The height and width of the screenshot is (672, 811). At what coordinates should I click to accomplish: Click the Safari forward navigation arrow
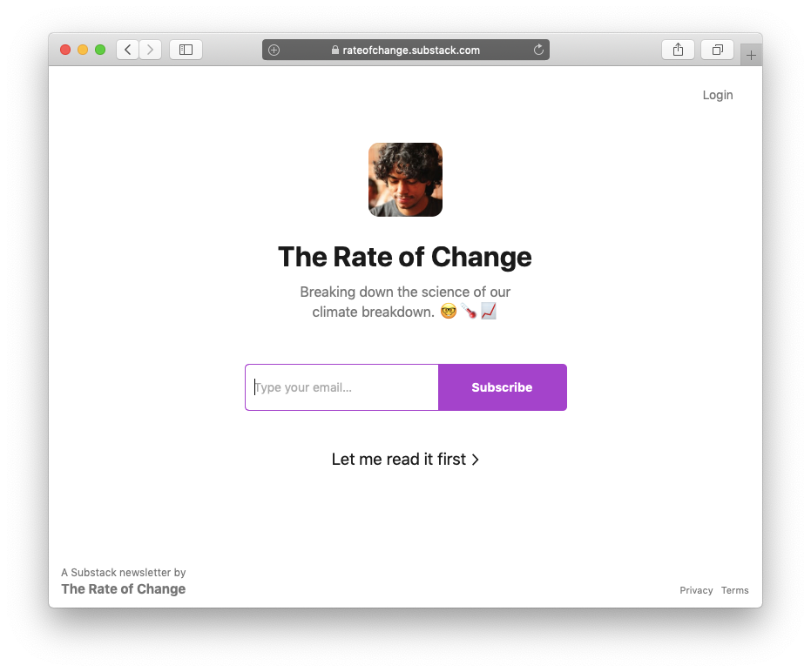[x=150, y=50]
